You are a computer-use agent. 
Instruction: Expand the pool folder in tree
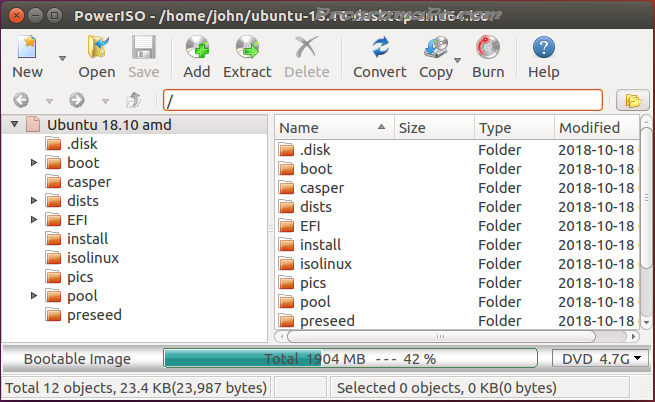(34, 296)
